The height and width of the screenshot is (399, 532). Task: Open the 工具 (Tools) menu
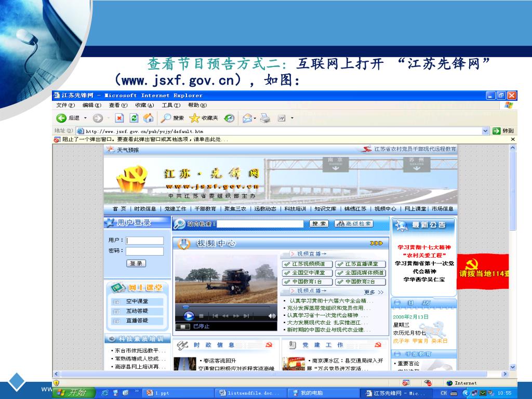pos(171,105)
